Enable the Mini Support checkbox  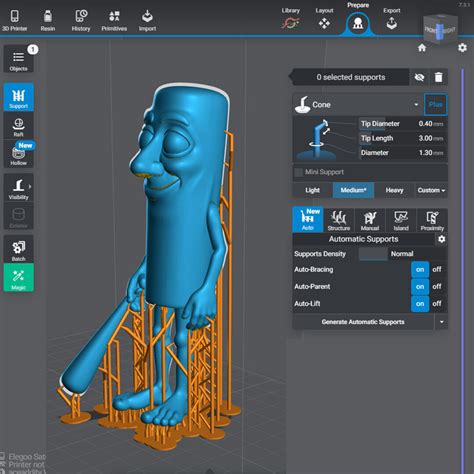tap(298, 172)
